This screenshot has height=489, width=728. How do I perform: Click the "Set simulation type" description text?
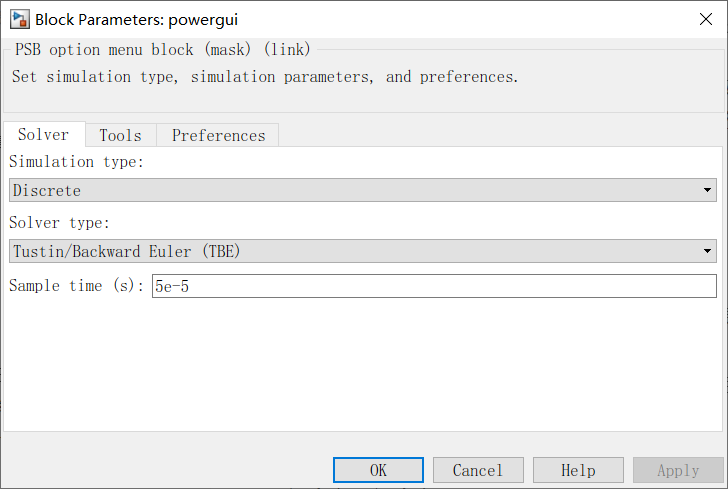click(x=265, y=76)
